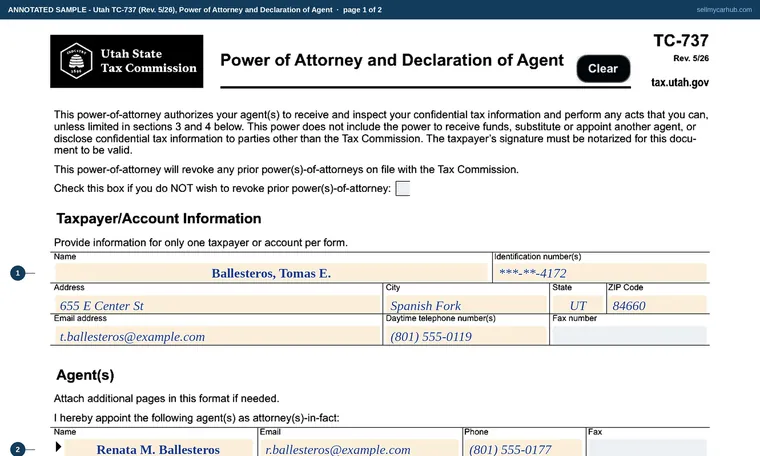
Task: Check the do NOT revoke prior powers box
Action: tap(402, 188)
